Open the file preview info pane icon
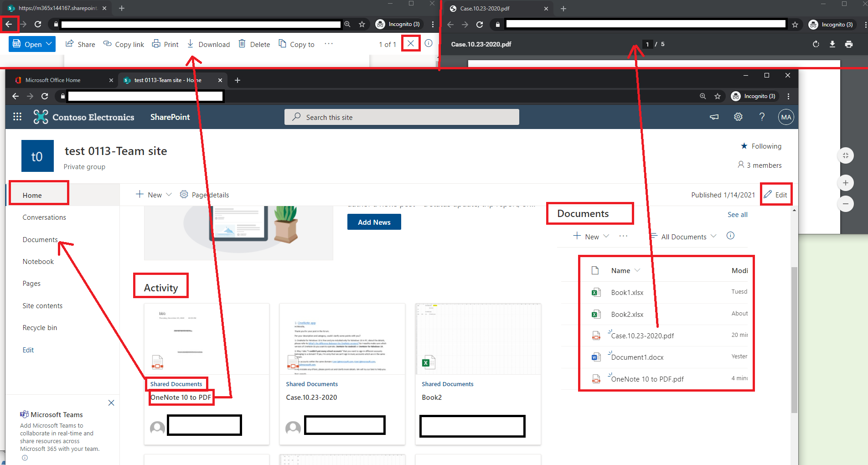This screenshot has height=465, width=868. (x=429, y=43)
